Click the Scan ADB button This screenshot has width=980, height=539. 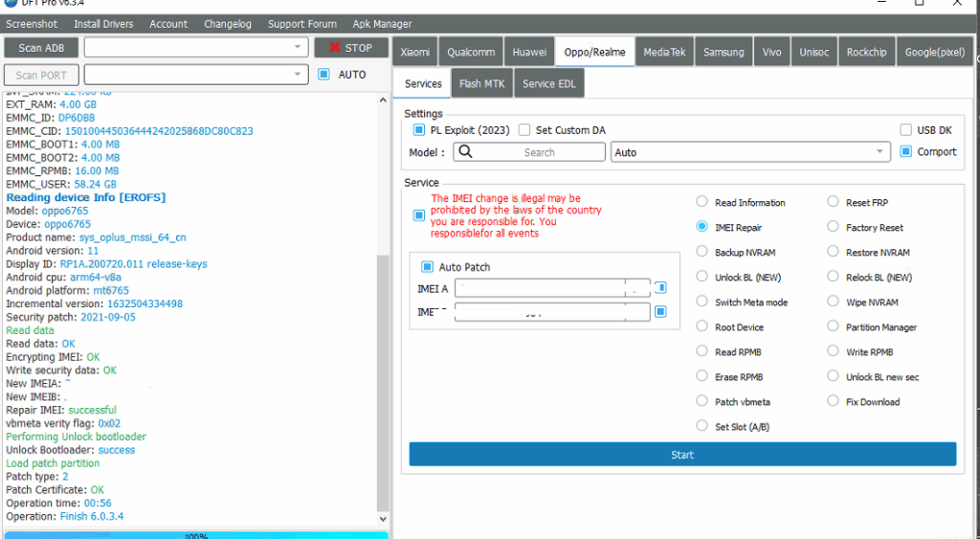point(41,48)
